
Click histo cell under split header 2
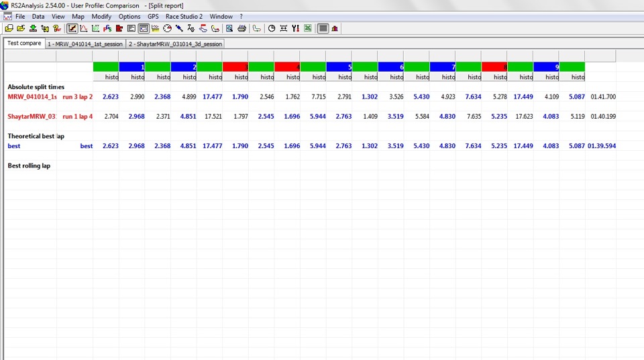tap(184, 77)
